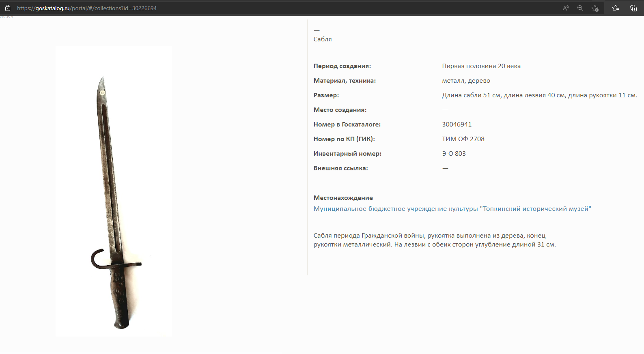Viewport: 644px width, 354px height.
Task: Click the goskatalog.ru URL in address bar
Action: click(x=86, y=8)
